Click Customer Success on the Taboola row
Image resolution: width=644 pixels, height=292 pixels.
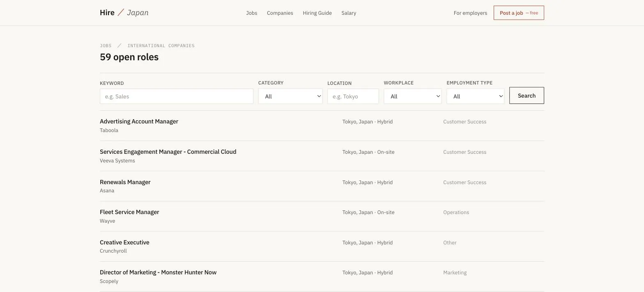coord(465,122)
